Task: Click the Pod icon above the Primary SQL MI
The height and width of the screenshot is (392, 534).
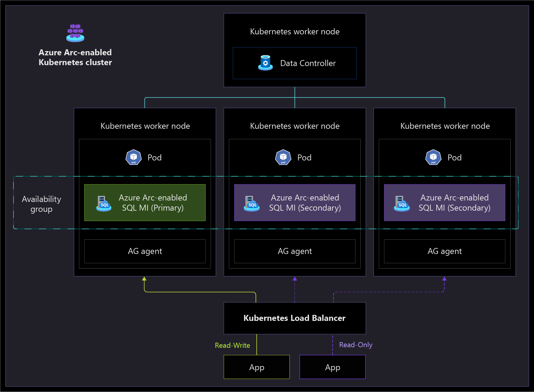Action: (134, 157)
